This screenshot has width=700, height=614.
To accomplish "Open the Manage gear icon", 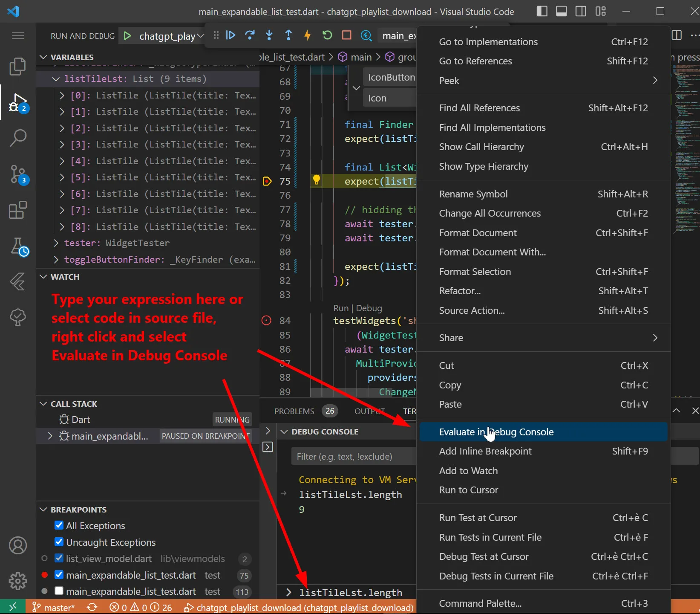I will point(17,581).
